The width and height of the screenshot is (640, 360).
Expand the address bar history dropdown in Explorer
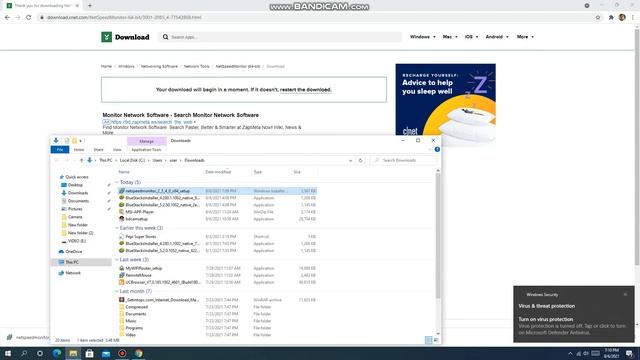(351, 160)
